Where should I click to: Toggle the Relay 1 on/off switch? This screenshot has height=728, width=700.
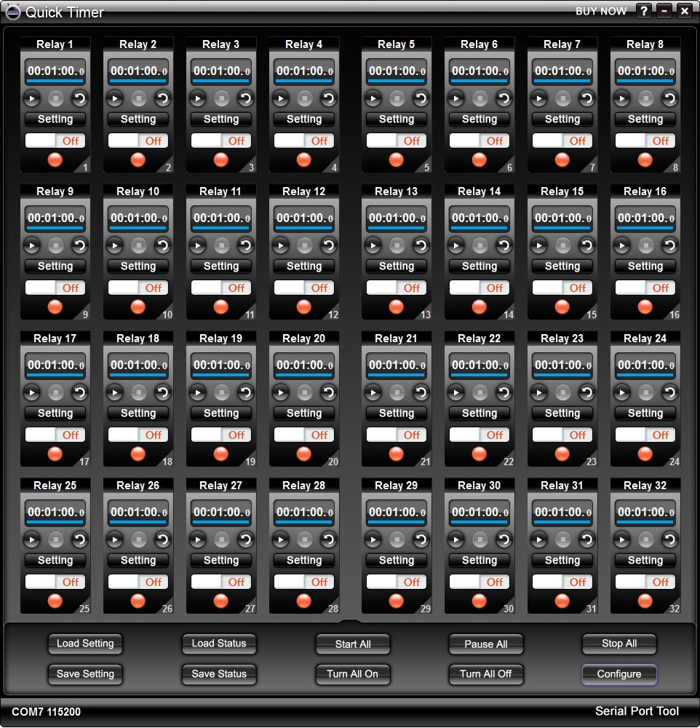coord(55,141)
